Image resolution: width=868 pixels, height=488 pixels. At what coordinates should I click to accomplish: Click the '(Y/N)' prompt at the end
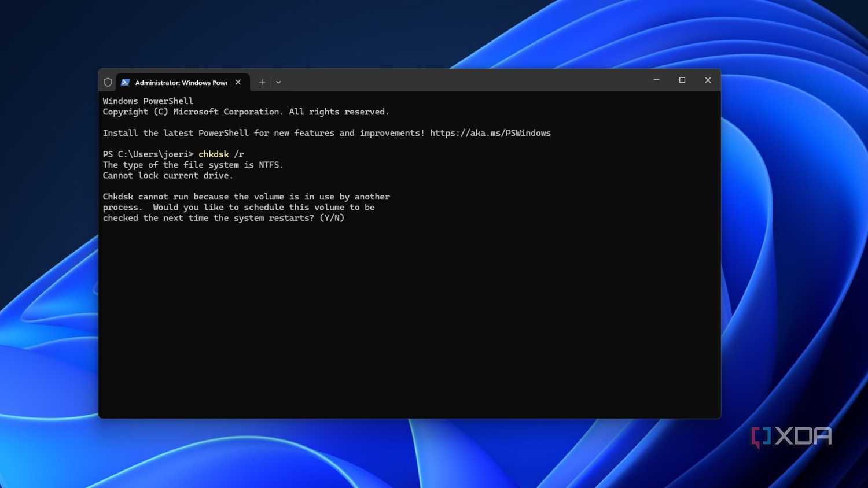coord(332,218)
